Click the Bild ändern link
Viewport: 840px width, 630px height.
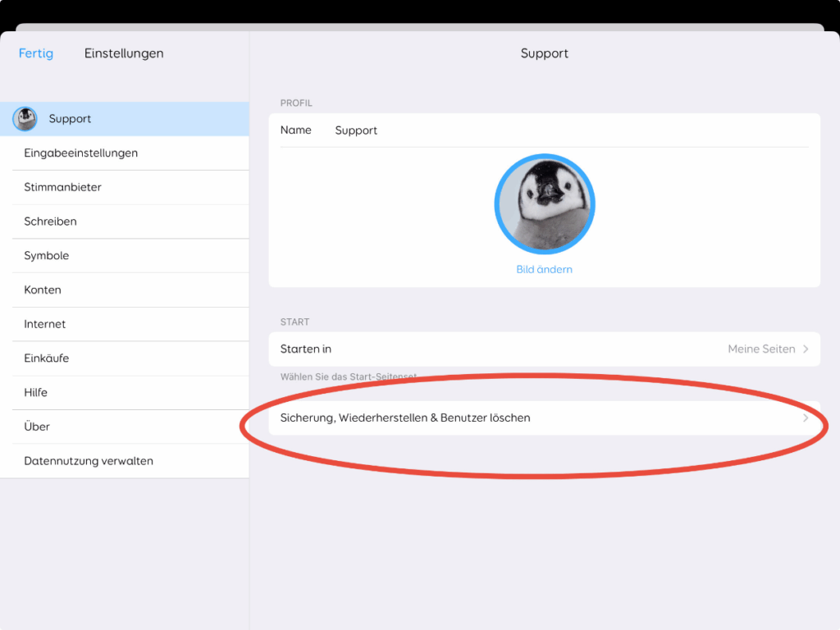point(544,269)
